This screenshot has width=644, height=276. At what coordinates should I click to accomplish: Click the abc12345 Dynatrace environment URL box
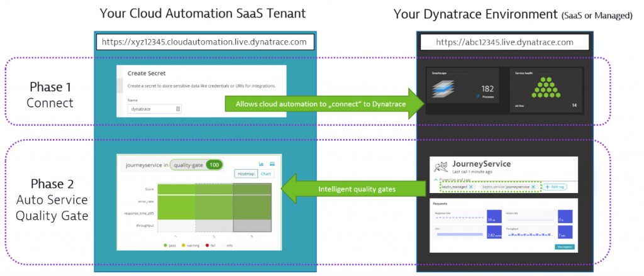click(x=505, y=42)
